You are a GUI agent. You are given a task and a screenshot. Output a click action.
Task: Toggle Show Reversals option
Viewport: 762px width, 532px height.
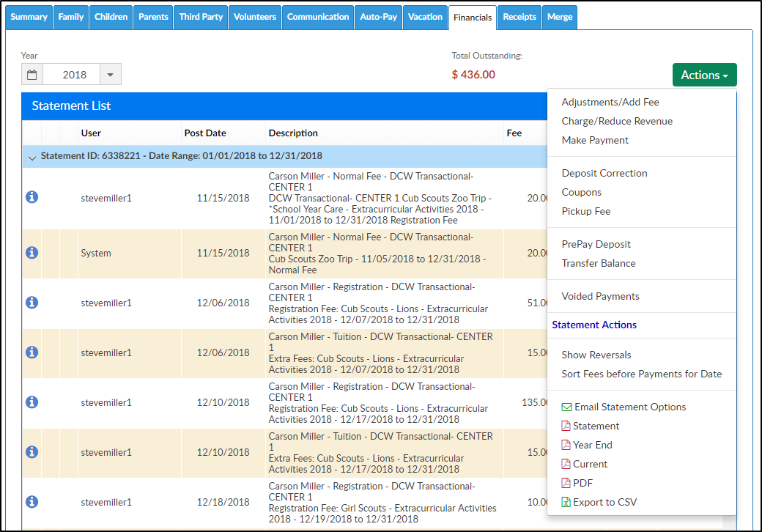pyautogui.click(x=596, y=355)
